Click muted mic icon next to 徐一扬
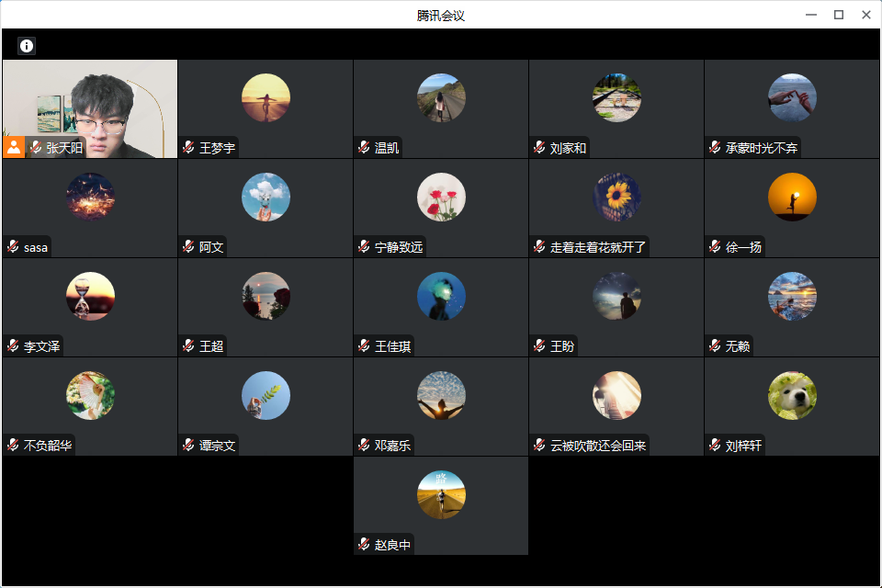Image resolution: width=882 pixels, height=588 pixels. coord(715,246)
